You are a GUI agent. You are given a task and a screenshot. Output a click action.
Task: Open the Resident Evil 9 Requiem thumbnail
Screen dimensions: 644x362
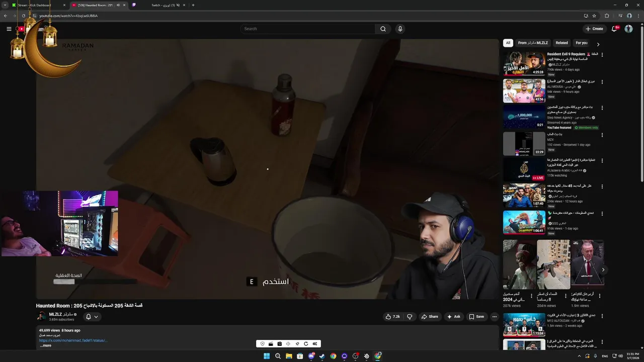click(x=524, y=63)
